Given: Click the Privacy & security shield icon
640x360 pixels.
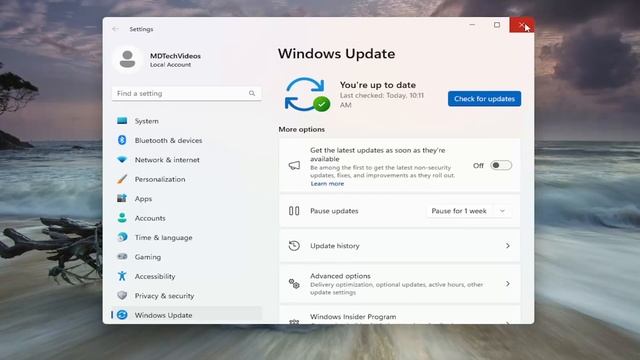Looking at the screenshot, I should 122,296.
